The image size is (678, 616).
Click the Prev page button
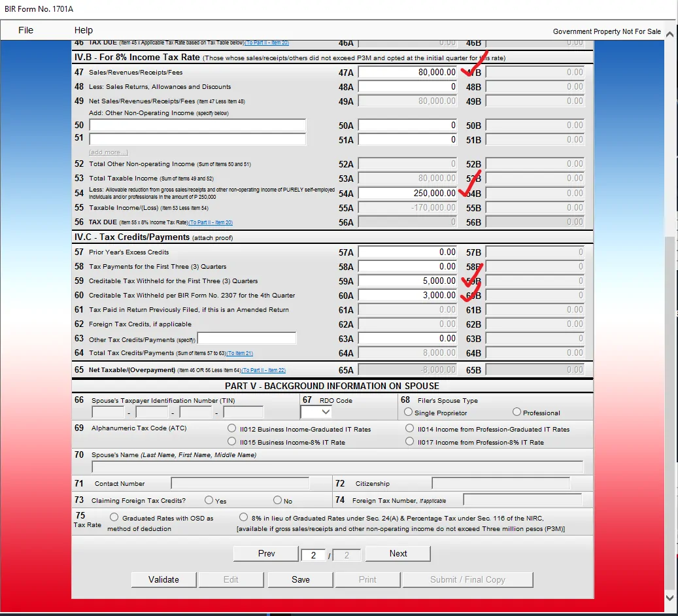(x=266, y=554)
